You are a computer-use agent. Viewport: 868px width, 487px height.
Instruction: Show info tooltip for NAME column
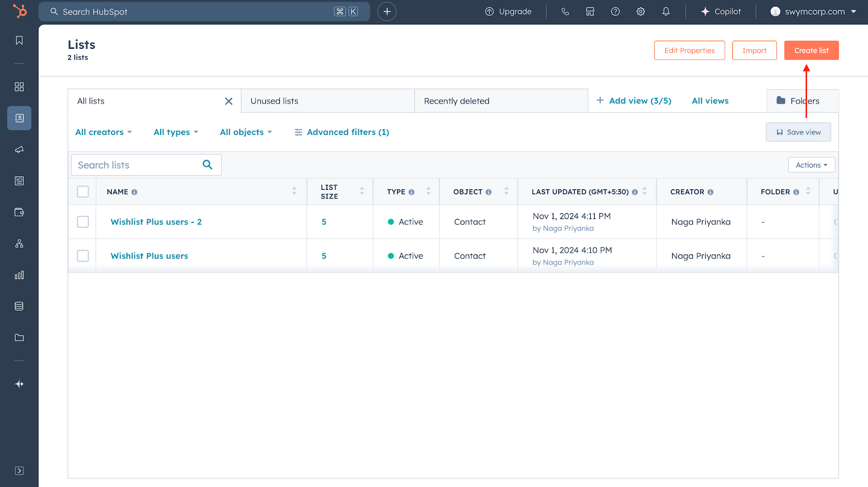click(x=135, y=192)
